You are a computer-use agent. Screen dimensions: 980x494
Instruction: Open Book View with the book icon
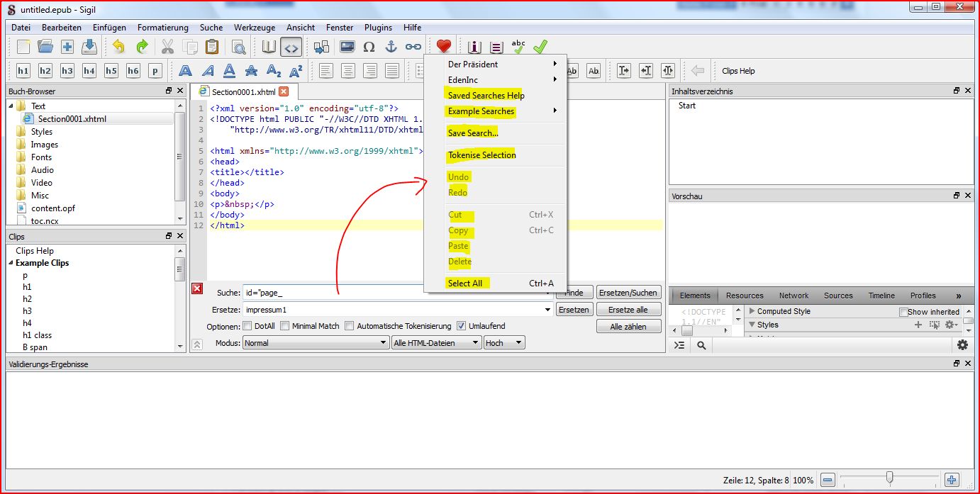pyautogui.click(x=269, y=47)
